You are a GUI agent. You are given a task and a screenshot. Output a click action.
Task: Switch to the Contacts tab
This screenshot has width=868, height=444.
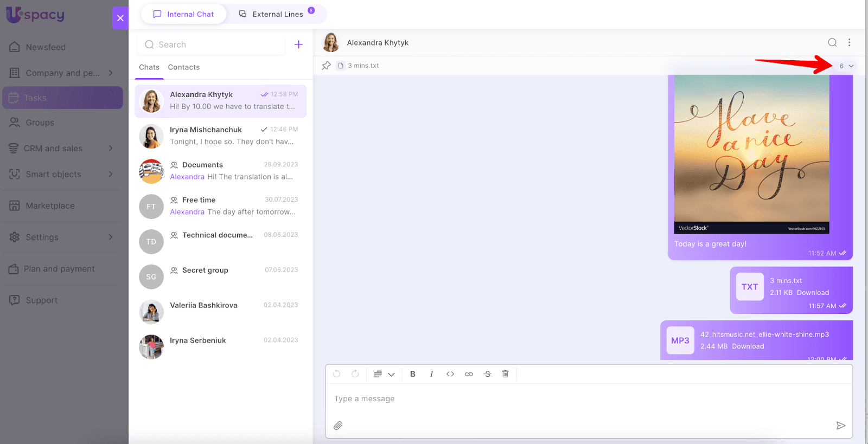coord(183,67)
